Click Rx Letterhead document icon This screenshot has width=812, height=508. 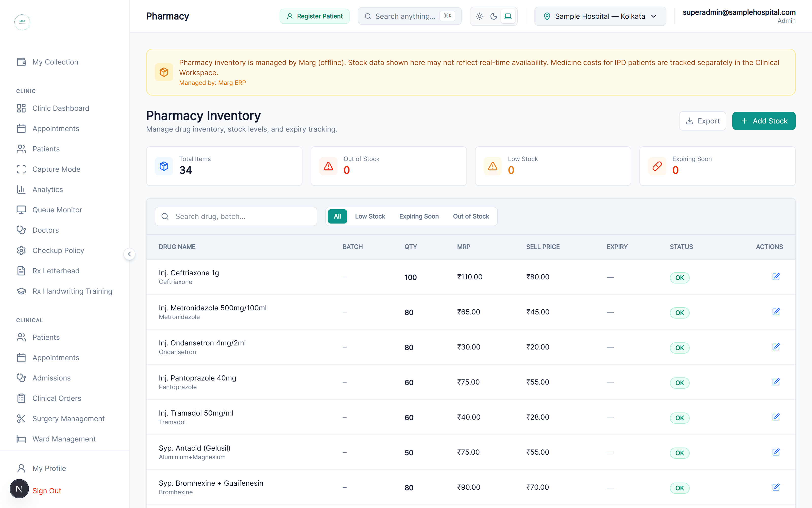21,271
